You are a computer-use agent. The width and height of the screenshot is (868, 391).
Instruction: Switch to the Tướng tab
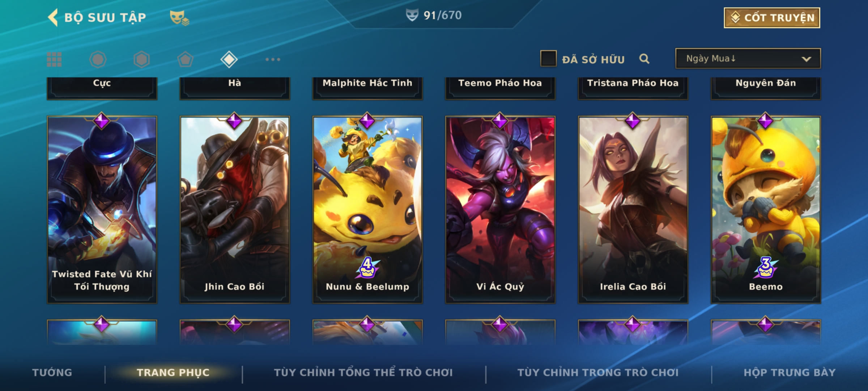52,373
